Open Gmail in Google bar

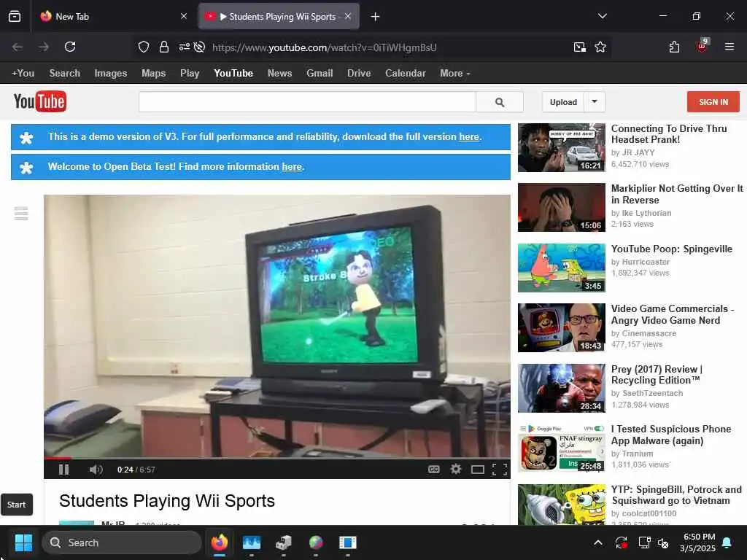pos(320,74)
